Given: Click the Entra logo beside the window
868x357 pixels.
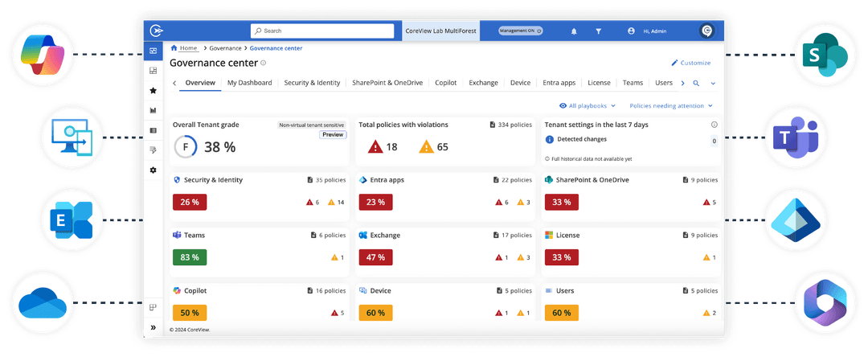Looking at the screenshot, I should coord(796,220).
